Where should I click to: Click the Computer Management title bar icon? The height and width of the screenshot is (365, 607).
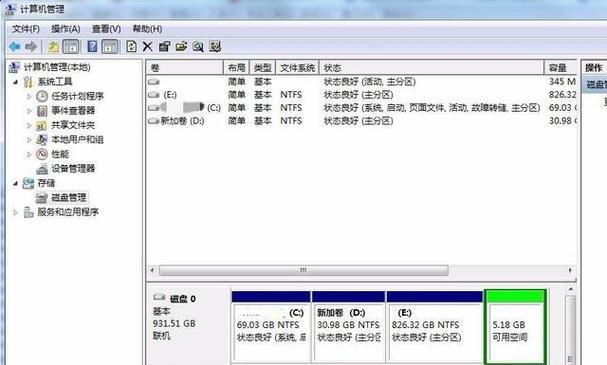pyautogui.click(x=11, y=9)
